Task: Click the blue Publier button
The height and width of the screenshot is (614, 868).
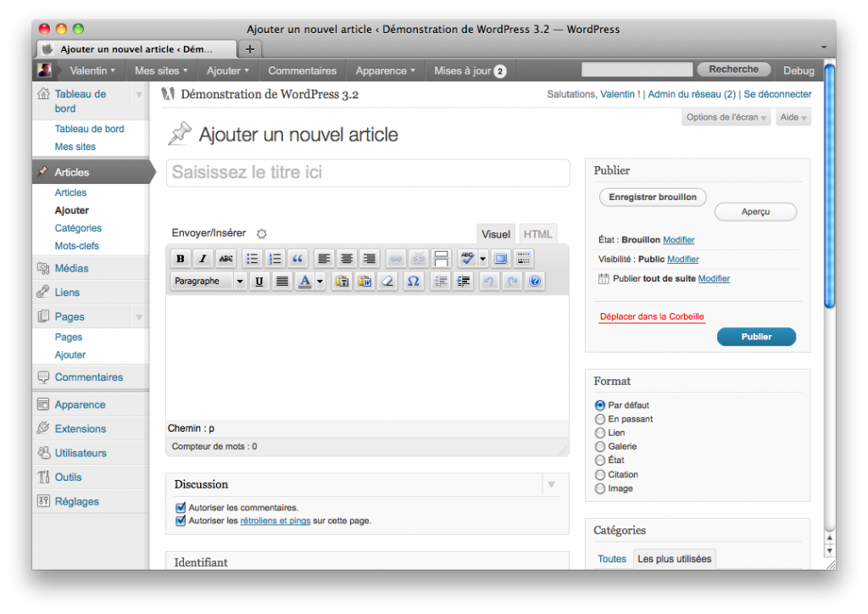Action: coord(756,337)
